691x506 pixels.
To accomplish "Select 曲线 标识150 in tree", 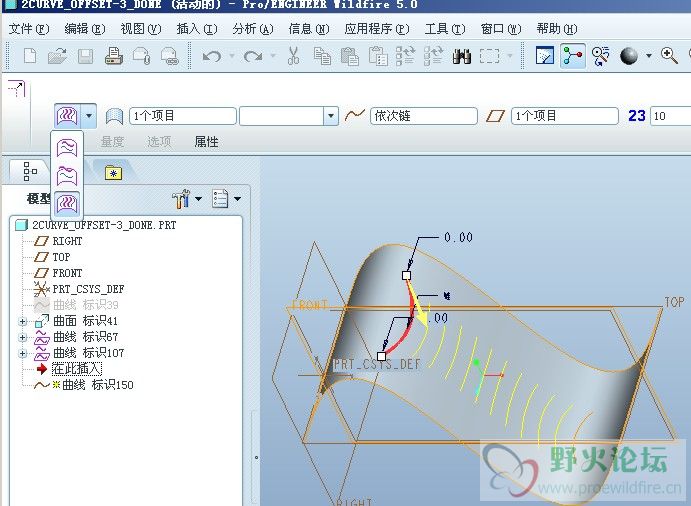I will [x=97, y=385].
